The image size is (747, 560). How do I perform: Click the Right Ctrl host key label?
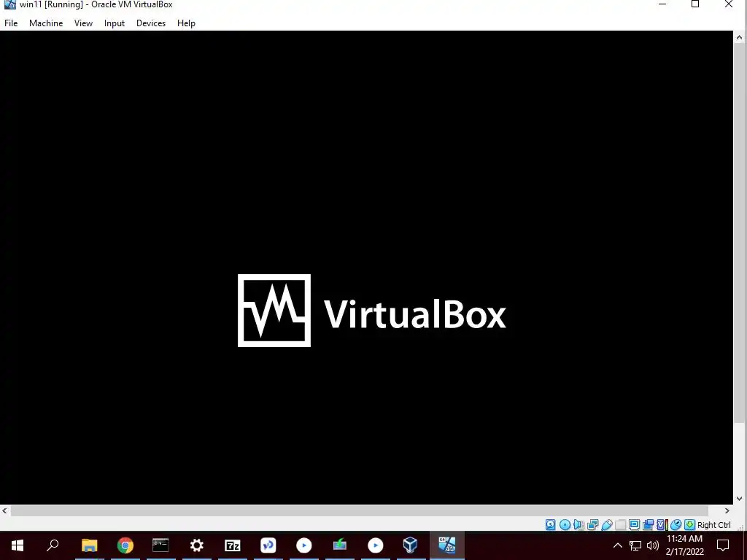(713, 525)
